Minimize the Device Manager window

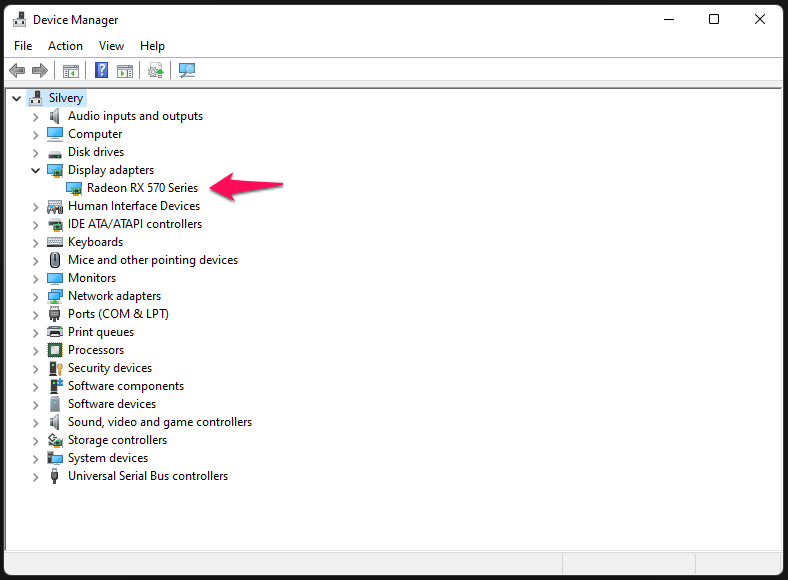click(x=669, y=19)
